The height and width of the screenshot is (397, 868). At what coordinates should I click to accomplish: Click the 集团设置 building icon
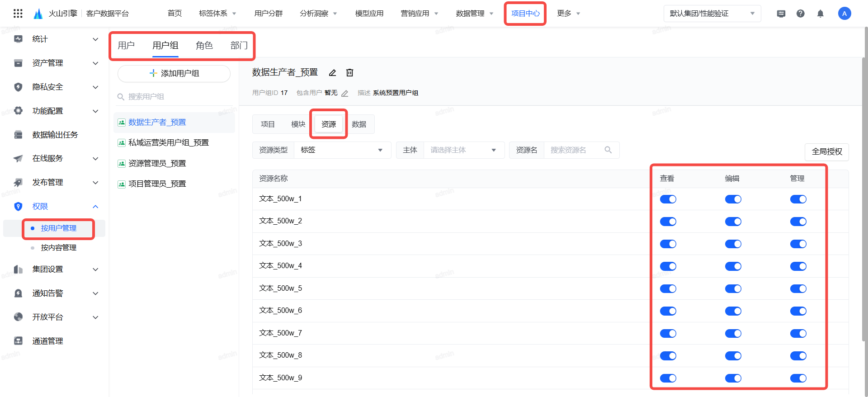coord(18,269)
